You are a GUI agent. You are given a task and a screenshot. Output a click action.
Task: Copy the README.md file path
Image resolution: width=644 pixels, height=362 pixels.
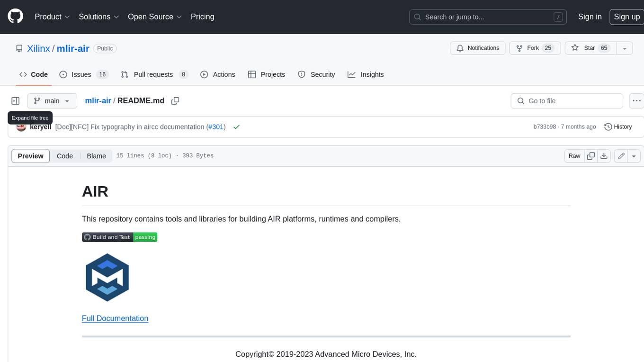(x=175, y=101)
